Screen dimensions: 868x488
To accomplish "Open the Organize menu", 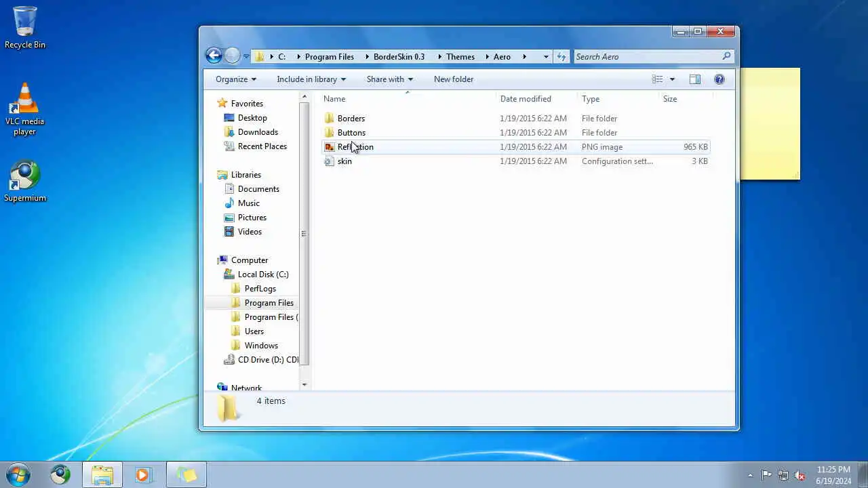I will pos(236,79).
